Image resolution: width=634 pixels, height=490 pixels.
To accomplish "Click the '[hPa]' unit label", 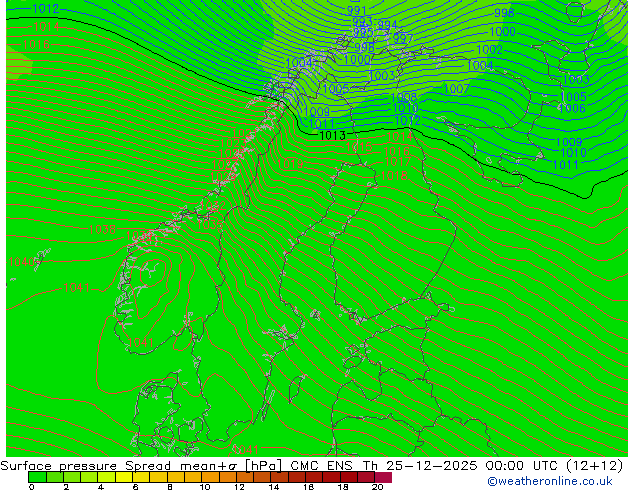I will (263, 466).
